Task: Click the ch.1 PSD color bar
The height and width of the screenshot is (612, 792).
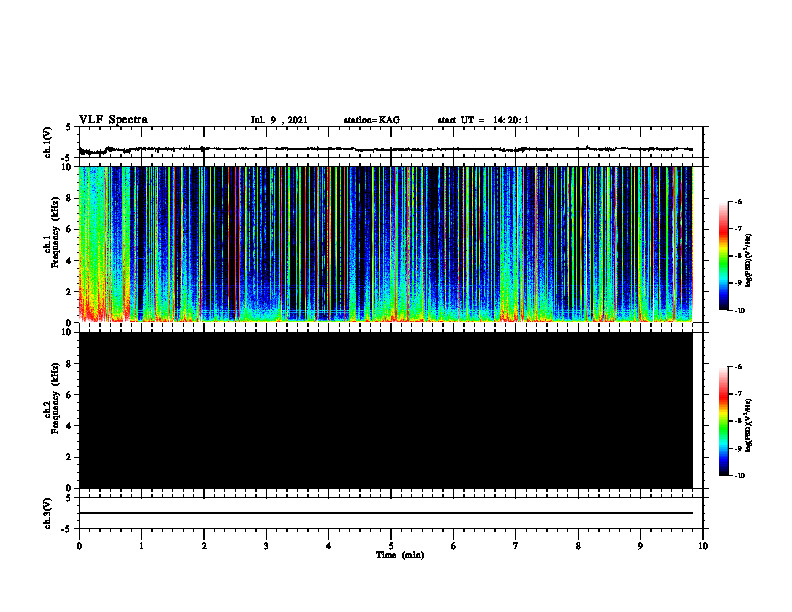Action: pyautogui.click(x=724, y=256)
